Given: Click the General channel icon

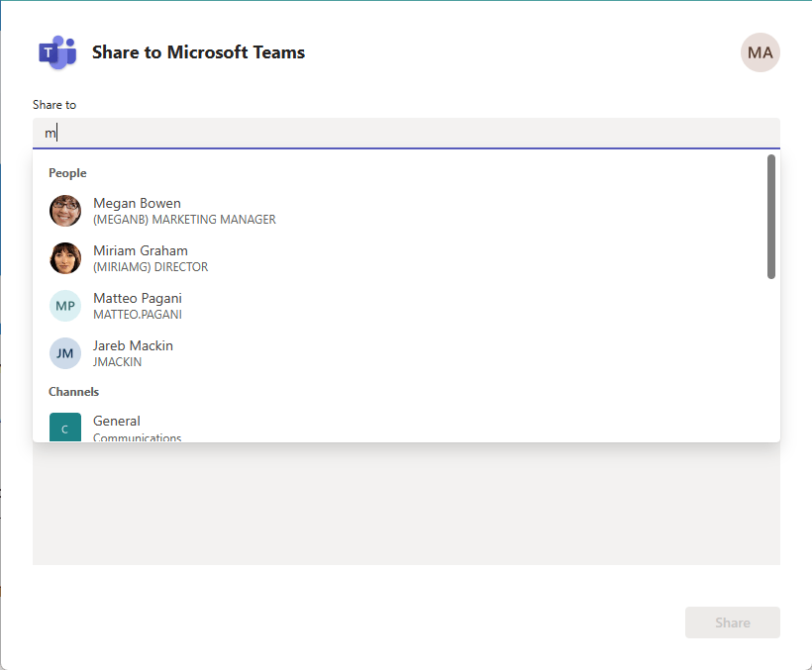Looking at the screenshot, I should point(64,429).
